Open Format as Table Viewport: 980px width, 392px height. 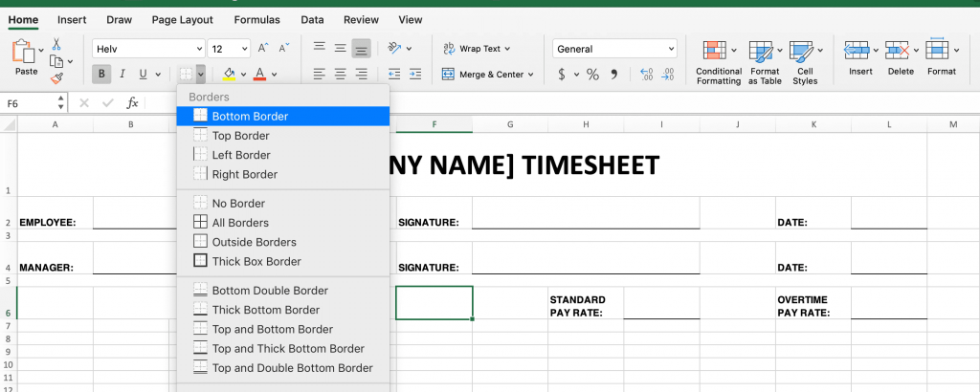click(x=765, y=62)
